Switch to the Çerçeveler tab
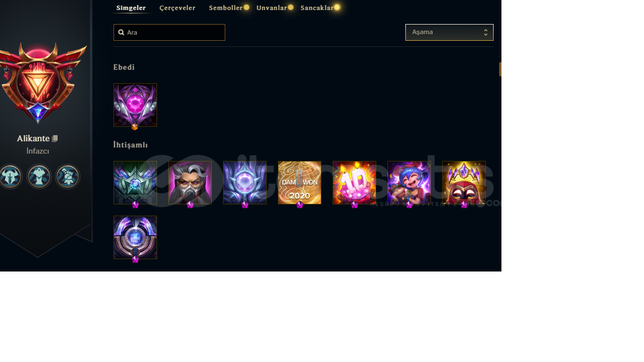 177,8
